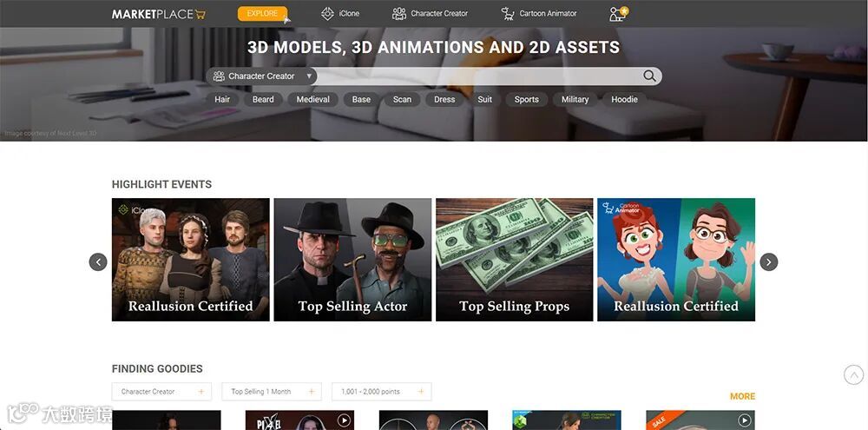
Task: Open the iClone icon in header
Action: click(x=328, y=14)
